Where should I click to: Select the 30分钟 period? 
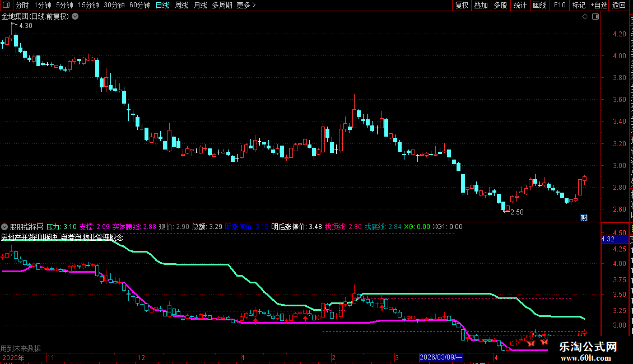(114, 5)
